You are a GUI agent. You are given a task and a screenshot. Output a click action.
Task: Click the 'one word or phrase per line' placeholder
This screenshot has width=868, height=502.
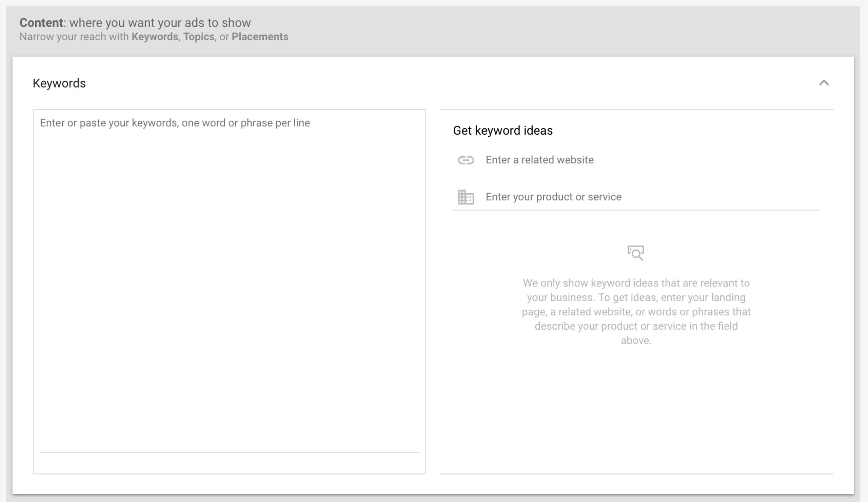click(x=245, y=123)
